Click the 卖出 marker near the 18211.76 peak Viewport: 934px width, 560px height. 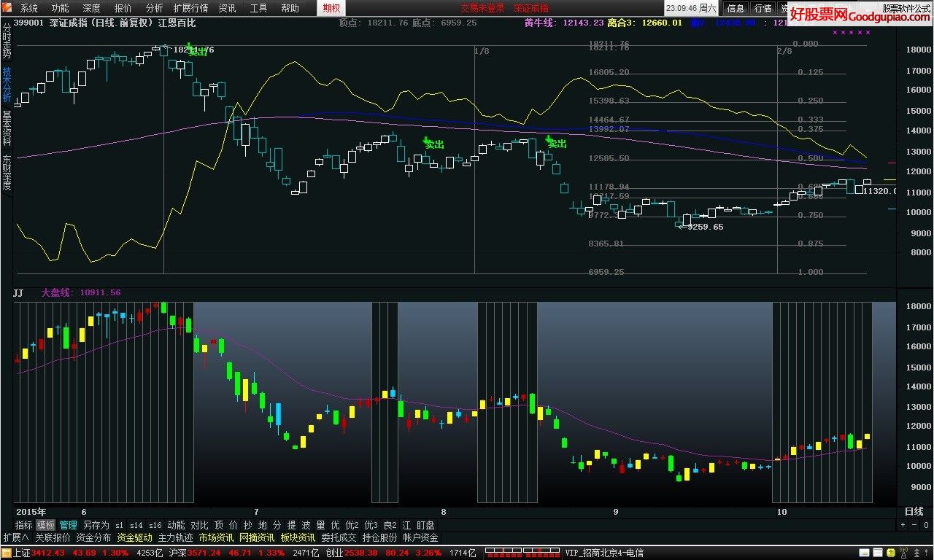[x=196, y=50]
